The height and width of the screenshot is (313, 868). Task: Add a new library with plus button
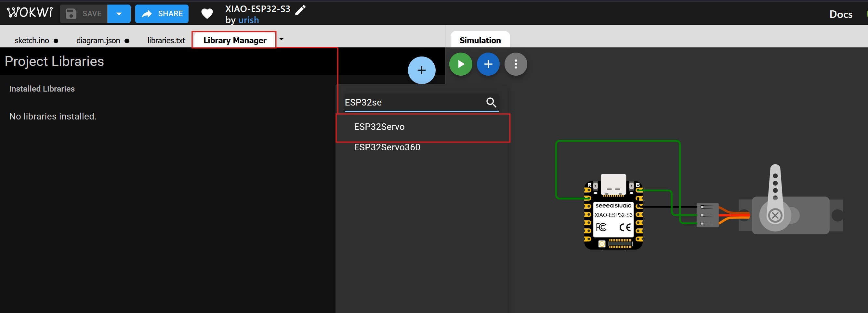coord(422,70)
